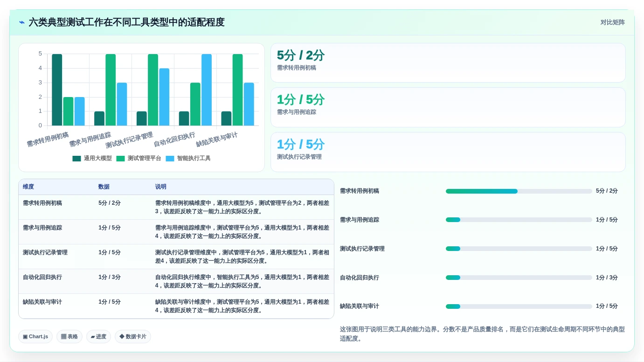Select the 需求与用例追踪 table row name
This screenshot has height=362, width=644.
click(42, 228)
